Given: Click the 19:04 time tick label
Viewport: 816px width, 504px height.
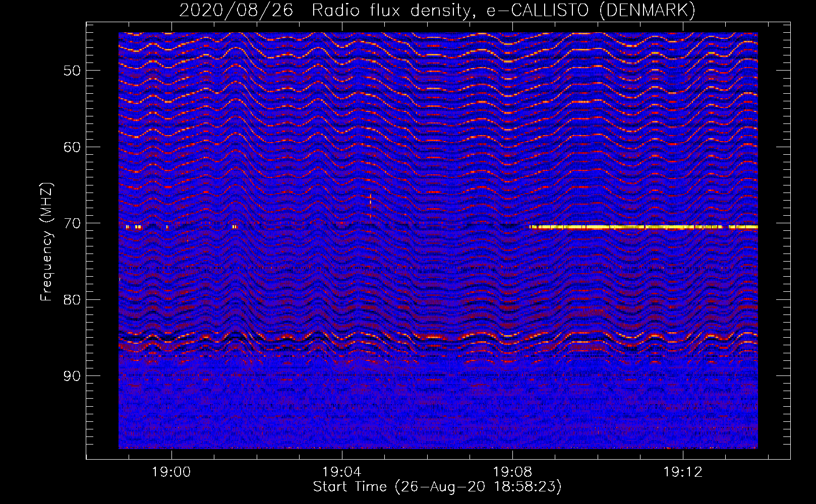Looking at the screenshot, I should pos(342,472).
